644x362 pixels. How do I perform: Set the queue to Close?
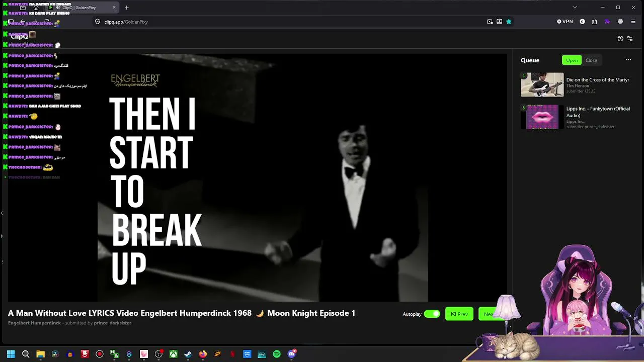tap(591, 60)
